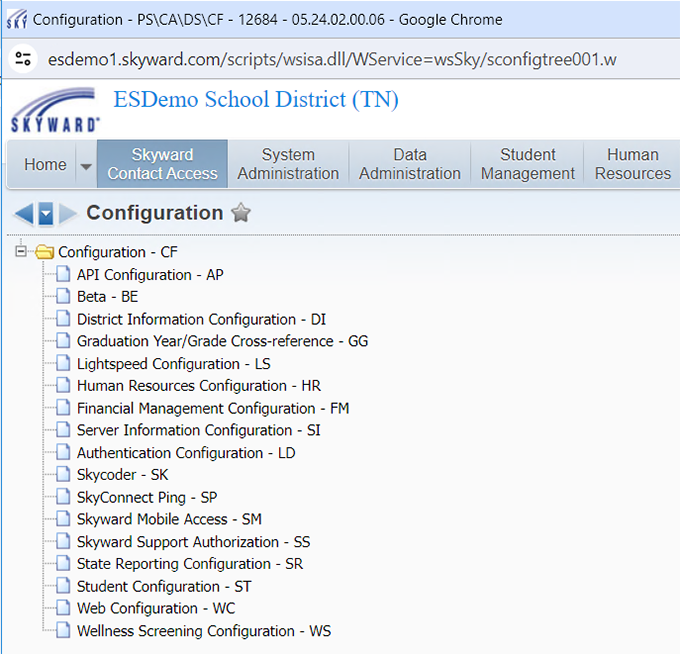Open Human Resources Configuration - HR
Viewport: 680px width, 654px height.
coord(199,386)
